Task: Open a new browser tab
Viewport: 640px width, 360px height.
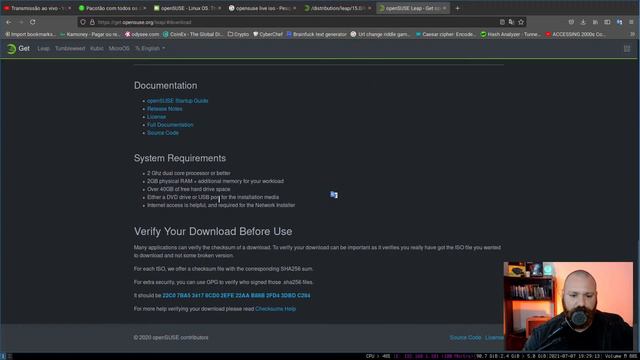Action: 457,8
